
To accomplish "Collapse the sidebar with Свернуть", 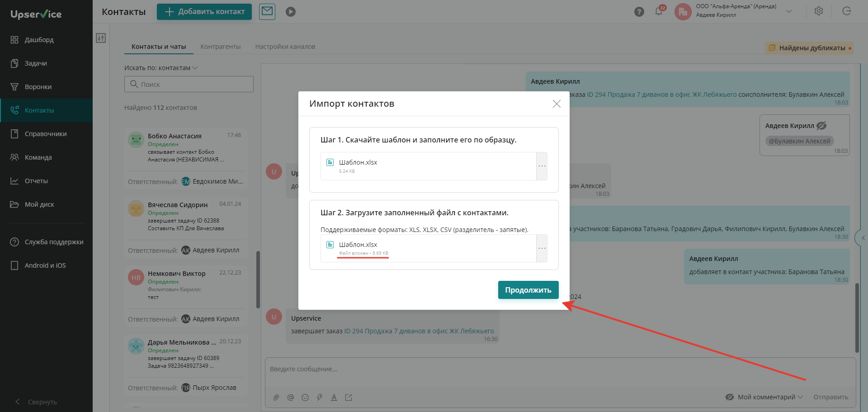I will pyautogui.click(x=36, y=402).
